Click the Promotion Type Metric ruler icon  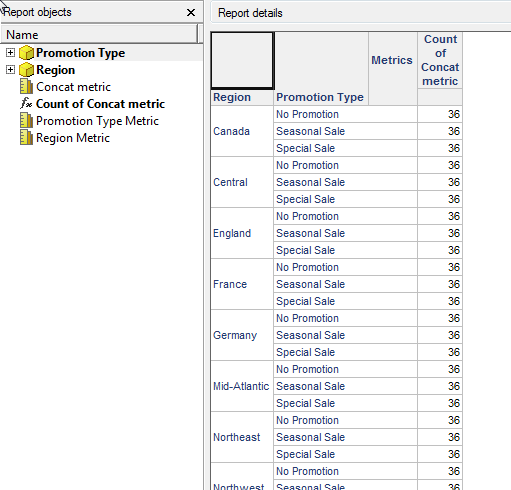tap(26, 121)
